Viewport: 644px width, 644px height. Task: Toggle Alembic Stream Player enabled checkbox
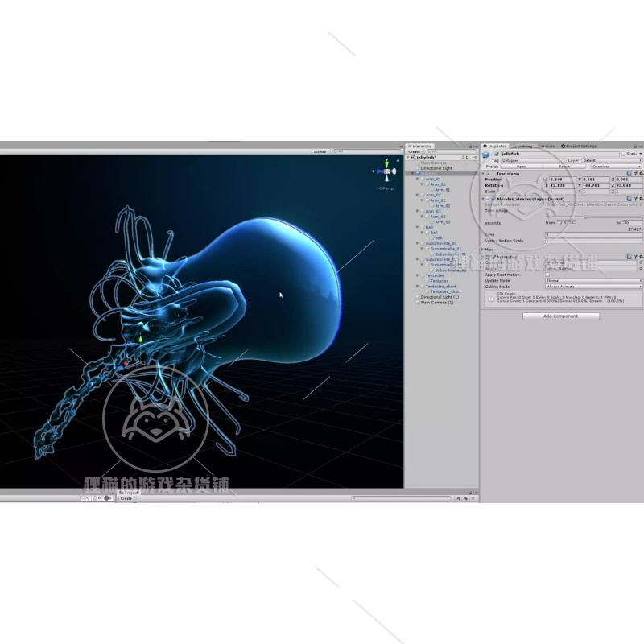[x=493, y=199]
